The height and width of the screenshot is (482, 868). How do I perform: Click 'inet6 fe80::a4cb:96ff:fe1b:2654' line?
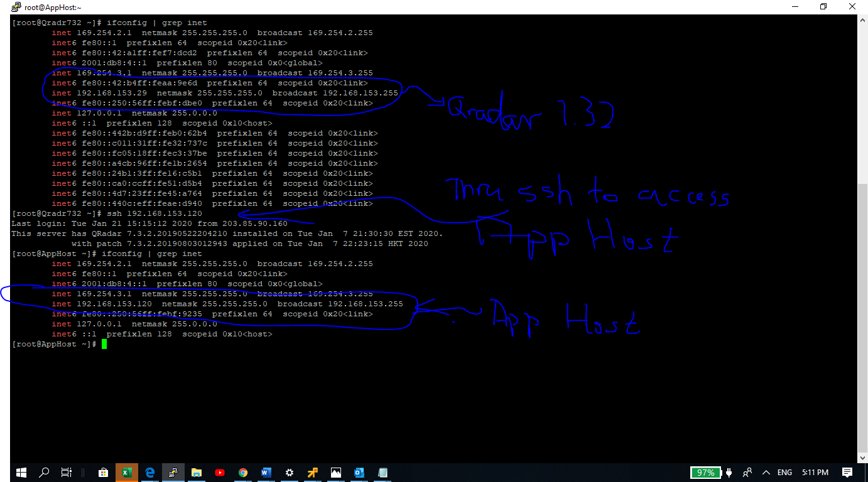215,163
